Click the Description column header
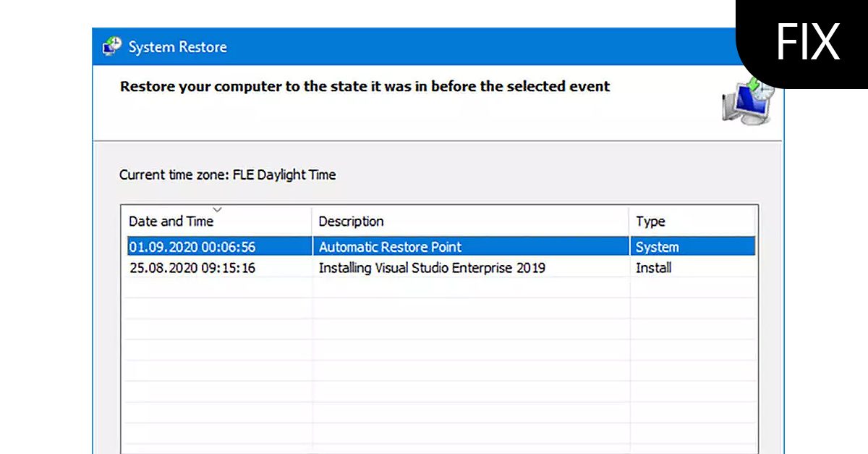This screenshot has width=868, height=454. click(x=352, y=221)
